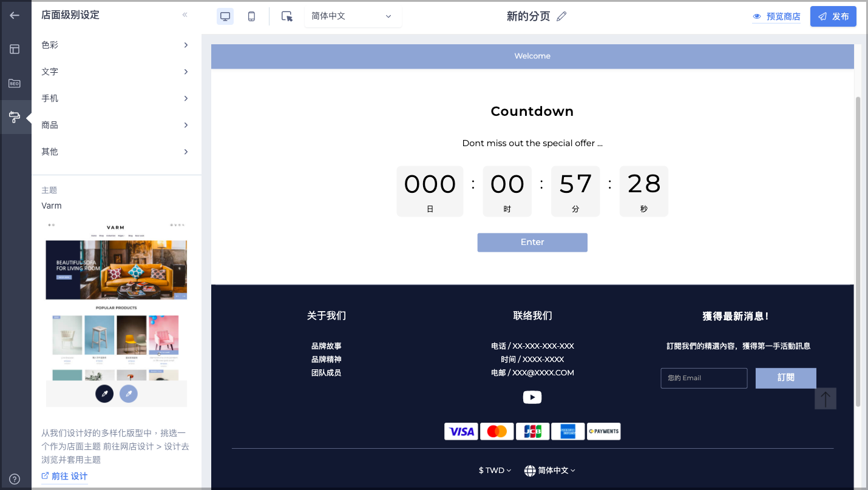The height and width of the screenshot is (490, 868).
Task: Click the 品牌精神 footer link
Action: 327,360
